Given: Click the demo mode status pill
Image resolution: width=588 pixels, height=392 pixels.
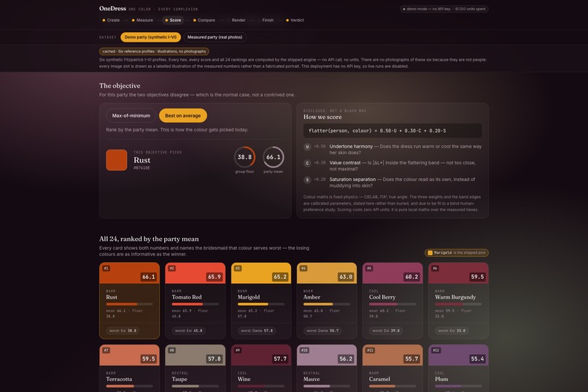Looking at the screenshot, I should (x=444, y=9).
